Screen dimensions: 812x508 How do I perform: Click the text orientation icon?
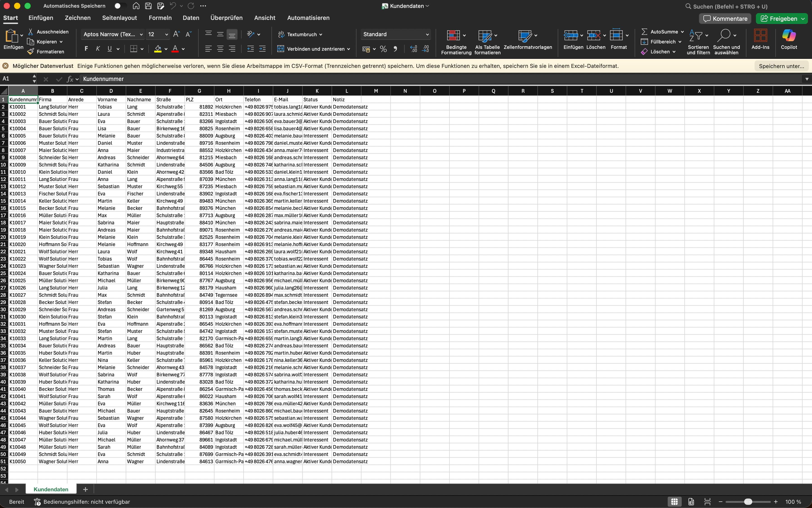tap(250, 34)
